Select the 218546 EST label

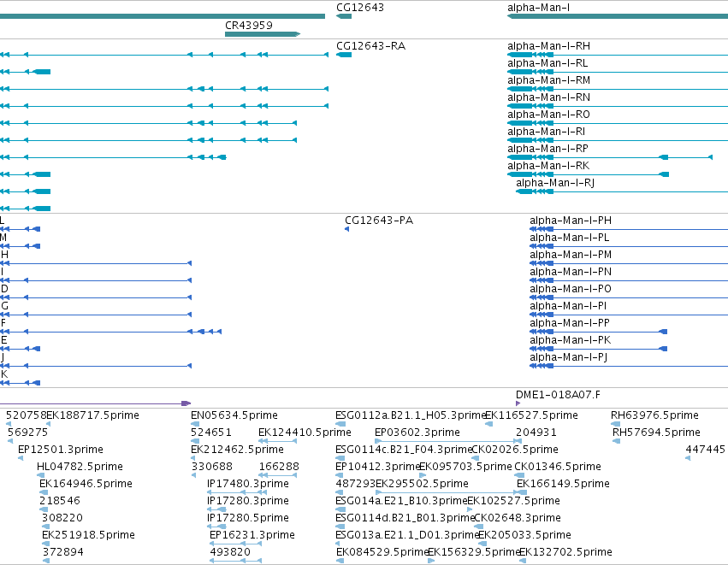pos(60,501)
